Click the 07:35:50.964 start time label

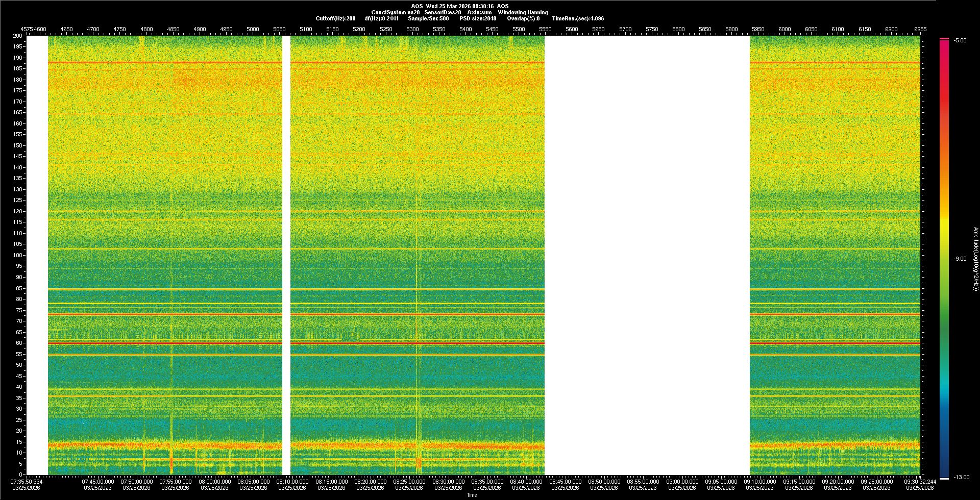[x=27, y=481]
